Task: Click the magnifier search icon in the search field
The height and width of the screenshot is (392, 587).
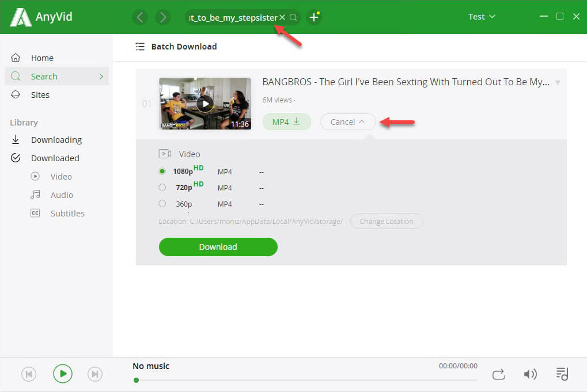Action: click(294, 17)
